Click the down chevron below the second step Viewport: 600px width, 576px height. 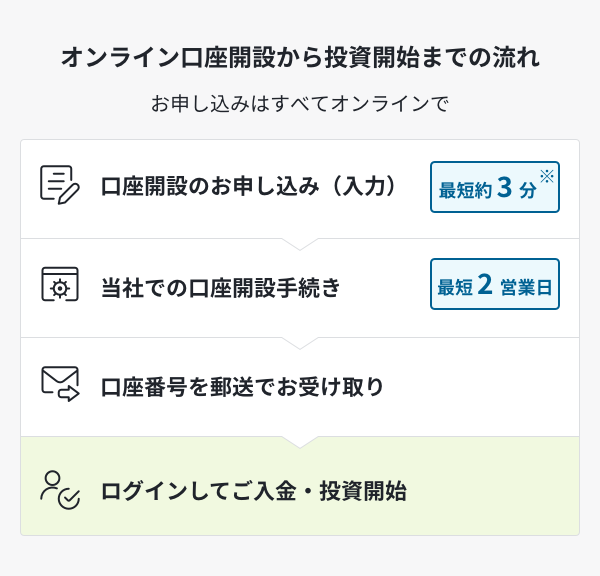click(300, 343)
